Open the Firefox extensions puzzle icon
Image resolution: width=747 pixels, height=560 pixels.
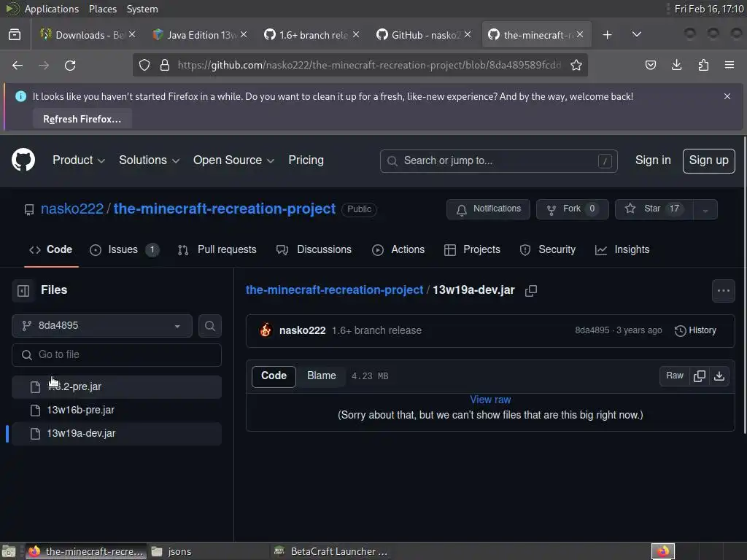point(703,65)
